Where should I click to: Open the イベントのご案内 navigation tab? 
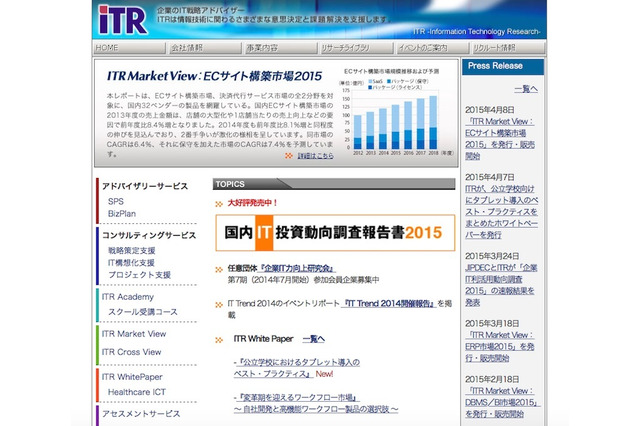click(432, 48)
